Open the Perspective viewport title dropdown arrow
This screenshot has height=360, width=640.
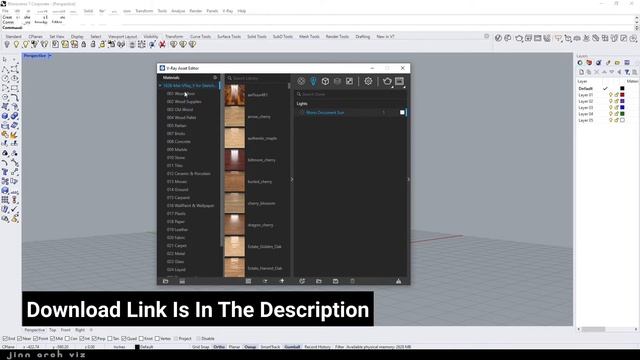coord(50,56)
